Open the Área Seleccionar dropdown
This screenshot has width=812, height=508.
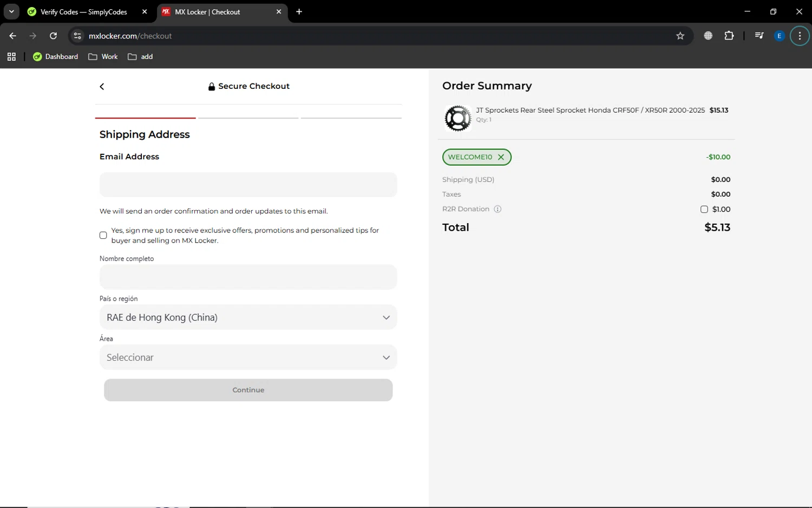click(248, 357)
